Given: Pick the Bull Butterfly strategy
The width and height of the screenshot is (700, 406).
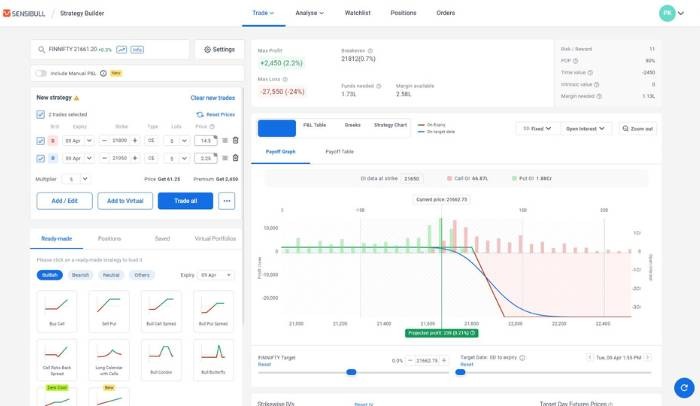Looking at the screenshot, I should pos(214,358).
